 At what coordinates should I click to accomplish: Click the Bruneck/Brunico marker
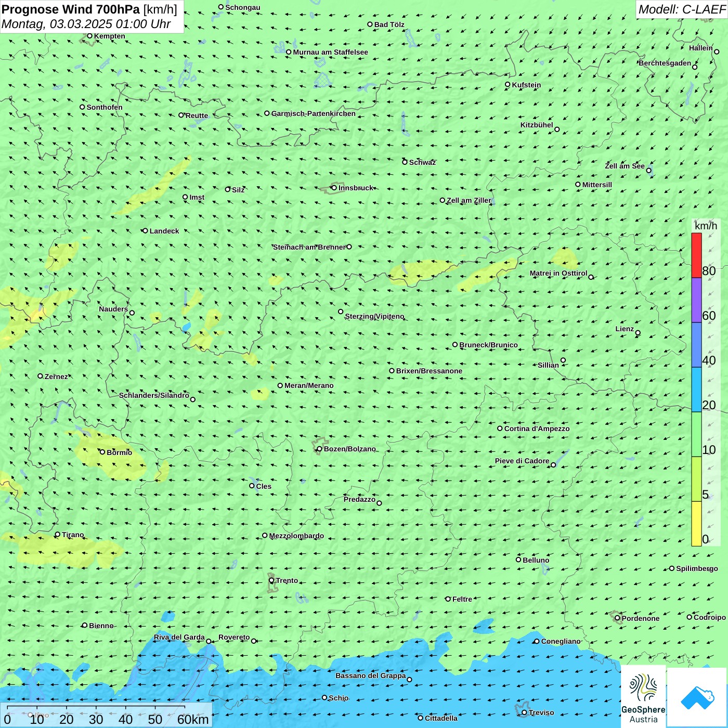[x=455, y=344]
